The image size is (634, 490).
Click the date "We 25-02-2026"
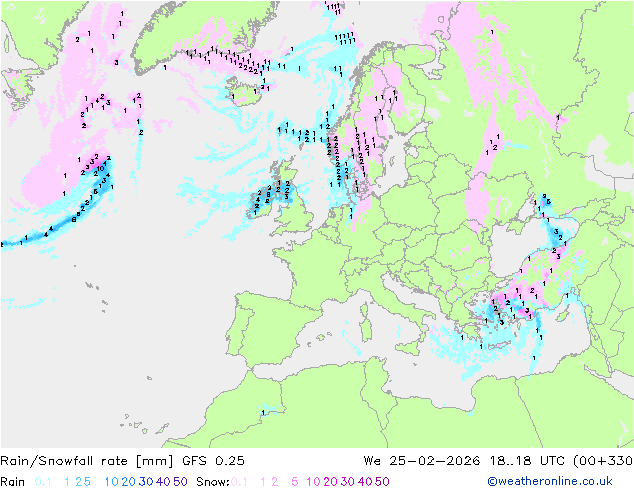click(x=422, y=460)
